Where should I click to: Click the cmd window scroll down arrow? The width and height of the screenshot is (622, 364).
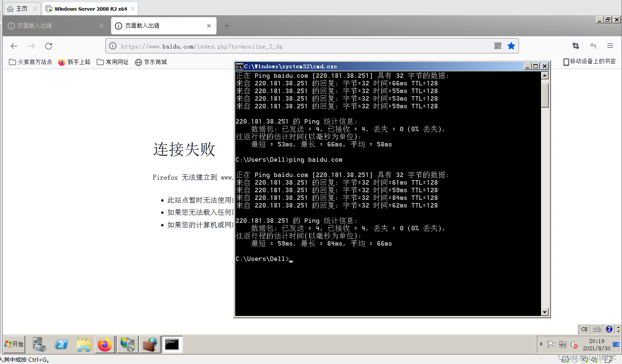point(545,312)
